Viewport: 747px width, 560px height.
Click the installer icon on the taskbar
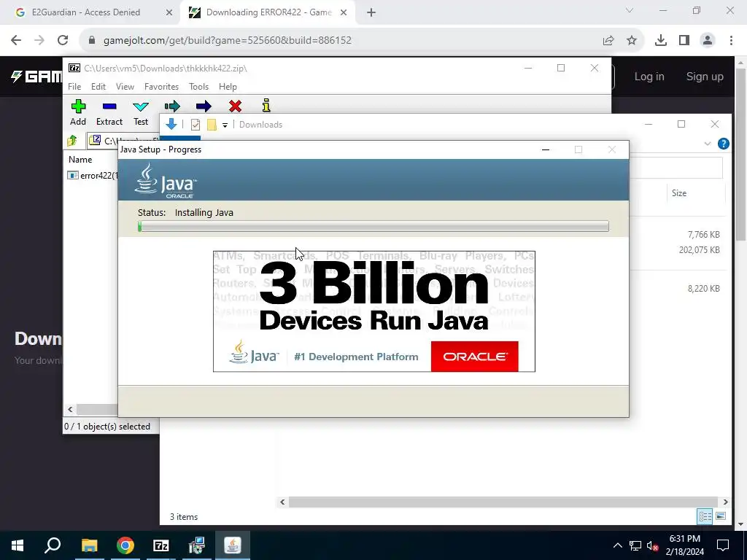click(x=197, y=545)
